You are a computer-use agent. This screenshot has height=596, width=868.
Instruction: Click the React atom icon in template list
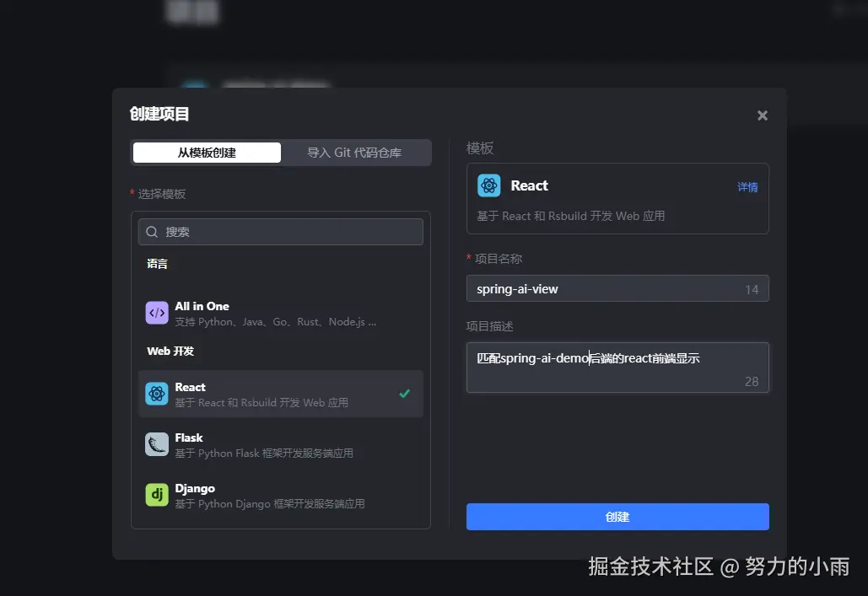[157, 394]
